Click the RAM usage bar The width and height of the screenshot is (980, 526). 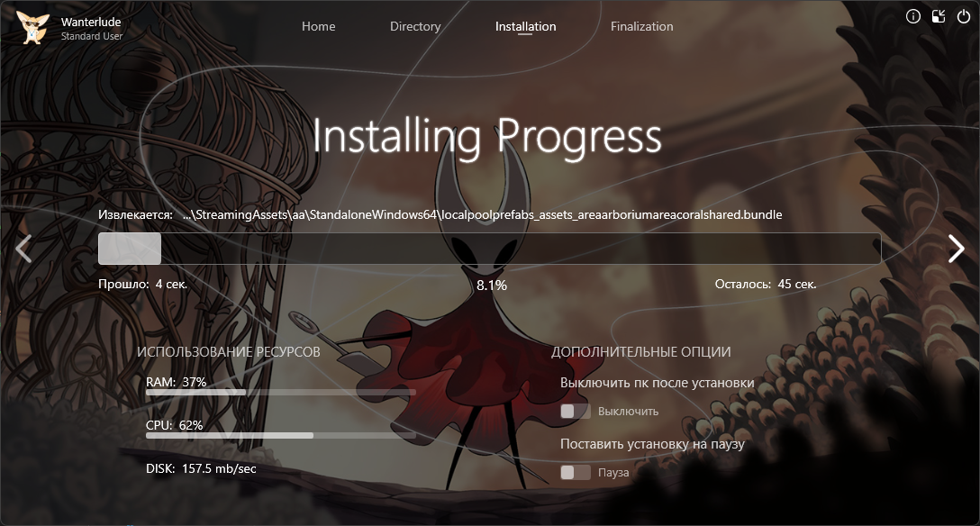point(281,393)
